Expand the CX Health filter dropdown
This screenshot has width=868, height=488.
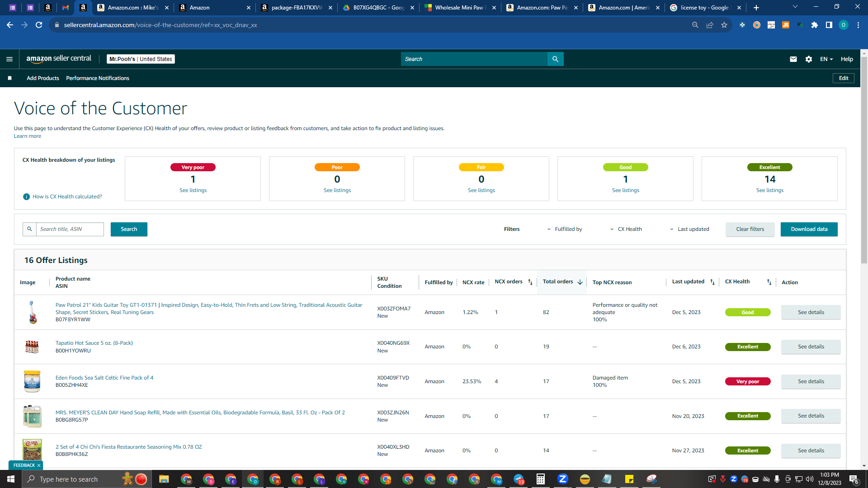(x=626, y=229)
